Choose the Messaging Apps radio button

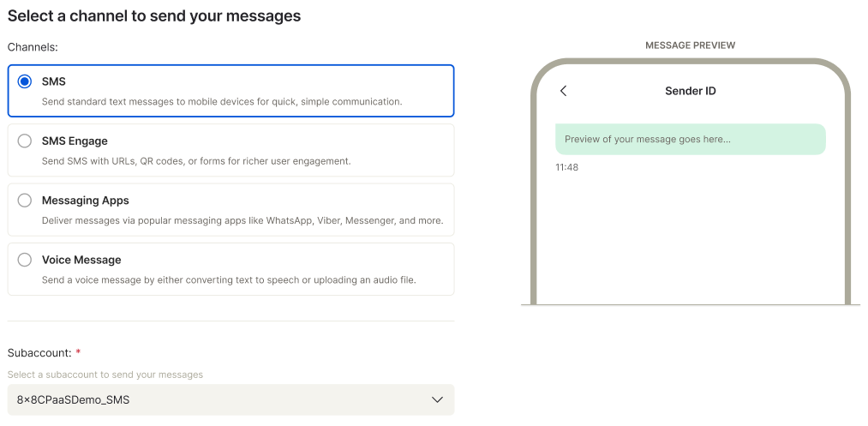(x=25, y=201)
